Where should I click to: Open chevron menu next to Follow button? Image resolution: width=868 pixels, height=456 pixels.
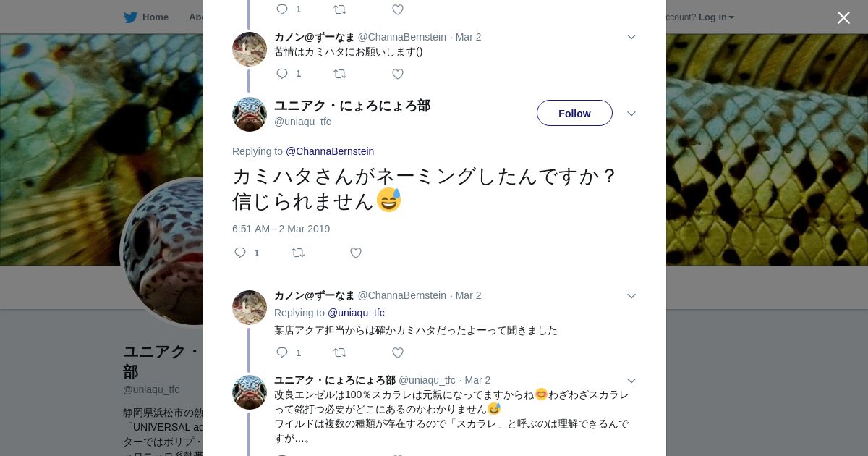[x=631, y=114]
